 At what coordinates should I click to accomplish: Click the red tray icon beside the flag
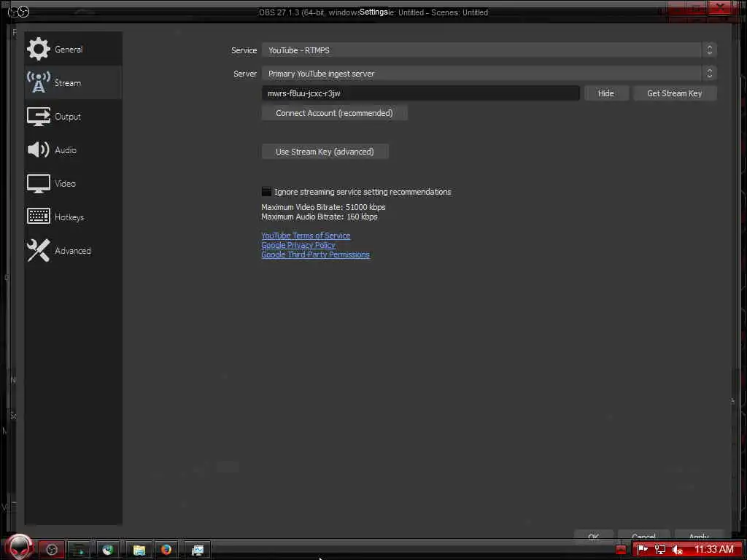pos(622,550)
